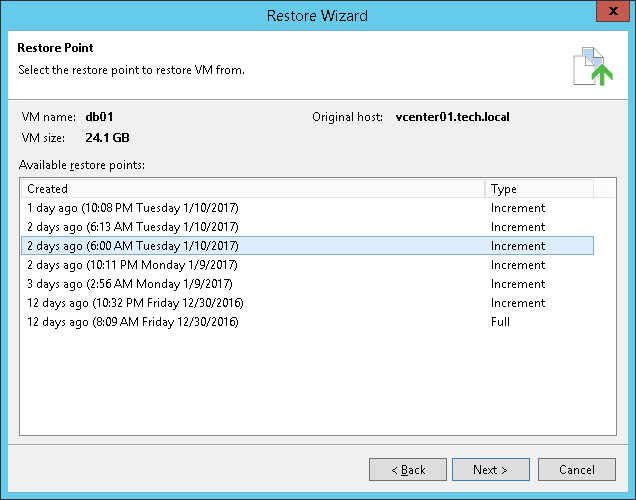
Task: Select the 2:56 AM Monday 1/9/2017 restore point
Action: coord(131,284)
